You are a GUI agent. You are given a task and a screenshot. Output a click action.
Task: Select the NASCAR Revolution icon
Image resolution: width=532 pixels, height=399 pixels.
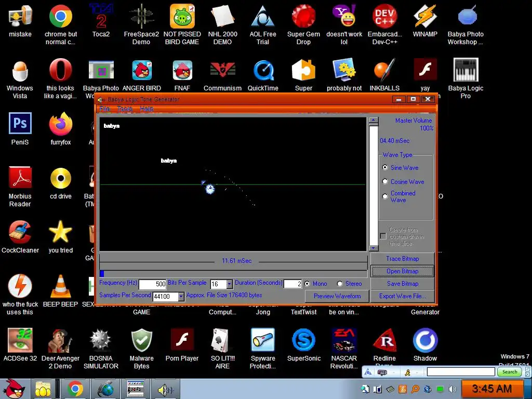344,349
